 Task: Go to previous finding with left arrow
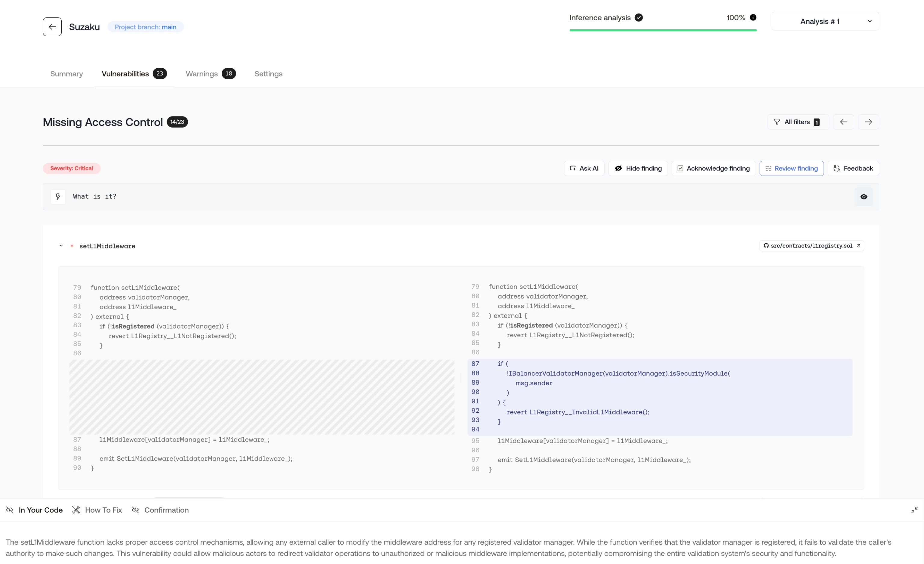tap(843, 122)
